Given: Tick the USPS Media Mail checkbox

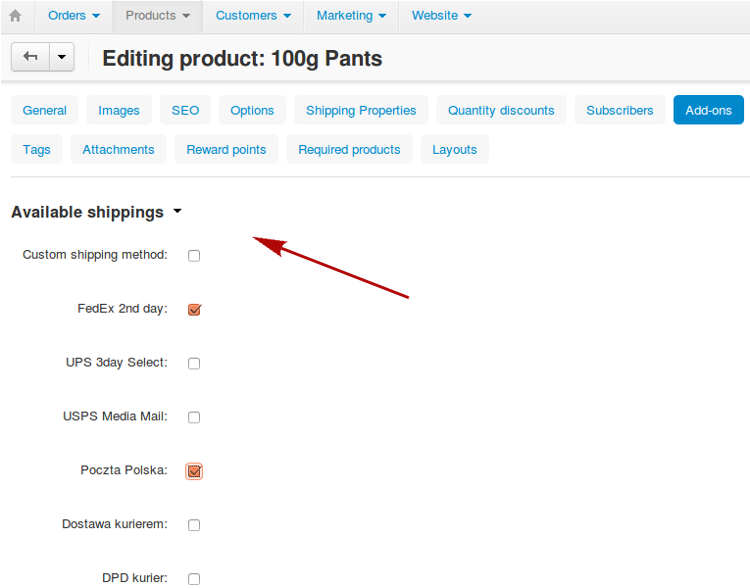Looking at the screenshot, I should pyautogui.click(x=194, y=417).
